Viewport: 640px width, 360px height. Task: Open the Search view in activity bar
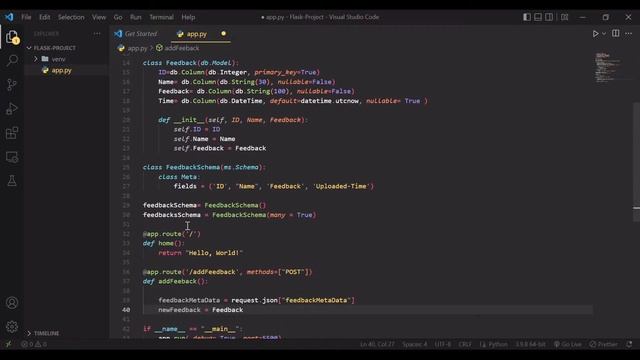pyautogui.click(x=12, y=60)
